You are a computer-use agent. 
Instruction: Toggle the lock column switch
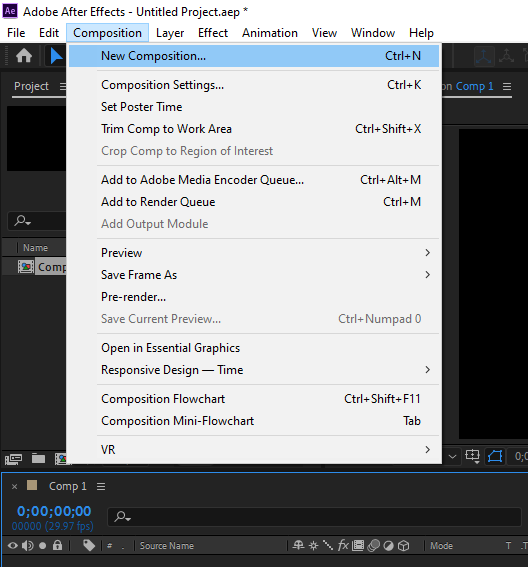[x=58, y=545]
